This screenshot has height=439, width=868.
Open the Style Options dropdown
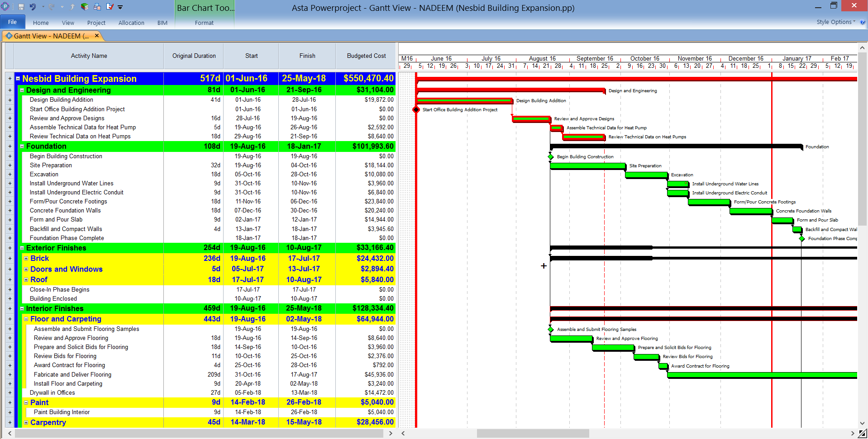point(836,22)
